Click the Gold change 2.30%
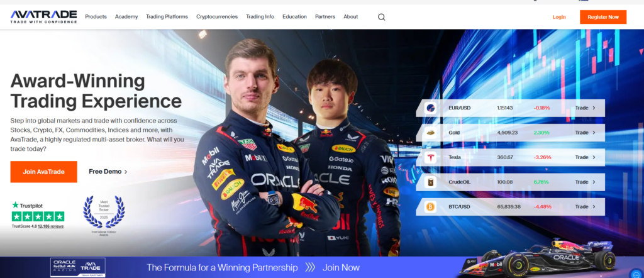644x278 pixels. pyautogui.click(x=541, y=133)
